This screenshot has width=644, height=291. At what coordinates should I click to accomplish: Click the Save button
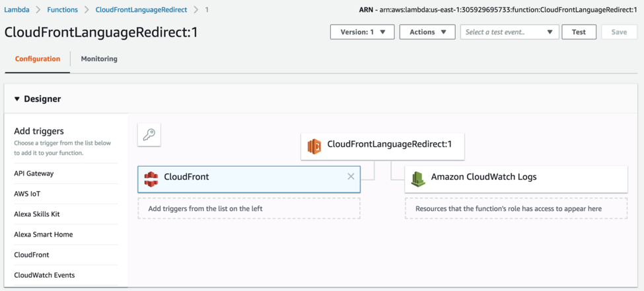619,32
